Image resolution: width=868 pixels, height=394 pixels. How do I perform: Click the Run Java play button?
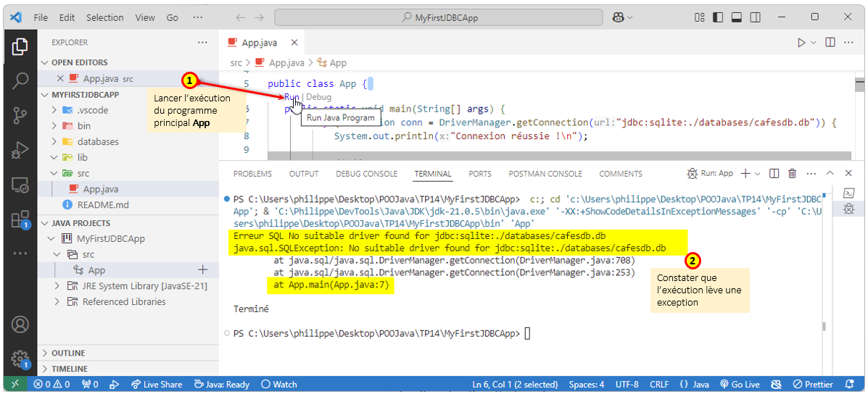[801, 43]
